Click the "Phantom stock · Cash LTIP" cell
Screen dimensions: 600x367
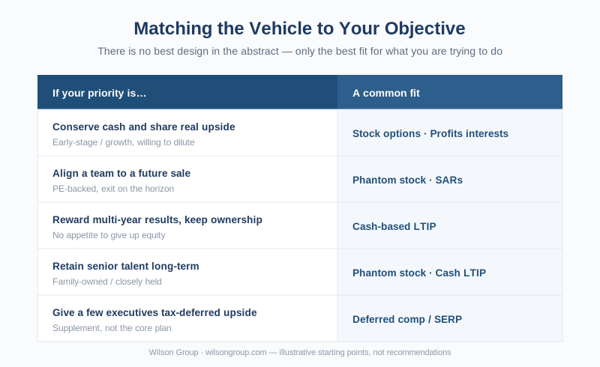pyautogui.click(x=450, y=272)
